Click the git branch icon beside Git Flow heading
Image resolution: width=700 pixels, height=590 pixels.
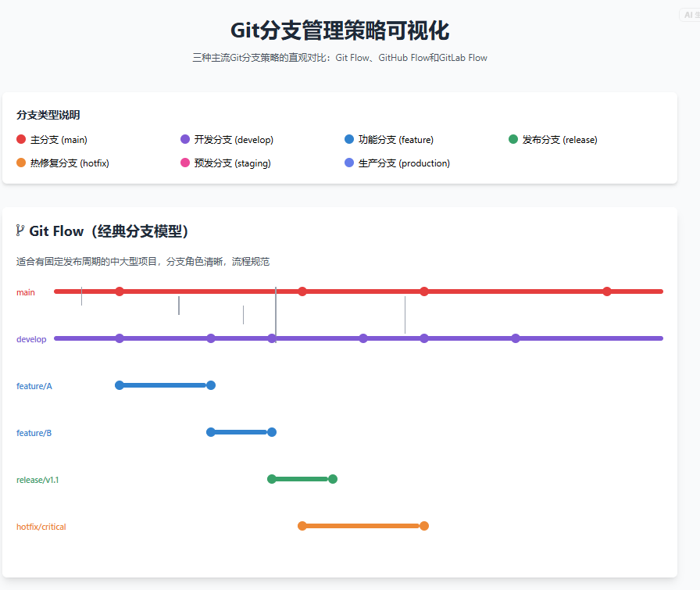[20, 231]
